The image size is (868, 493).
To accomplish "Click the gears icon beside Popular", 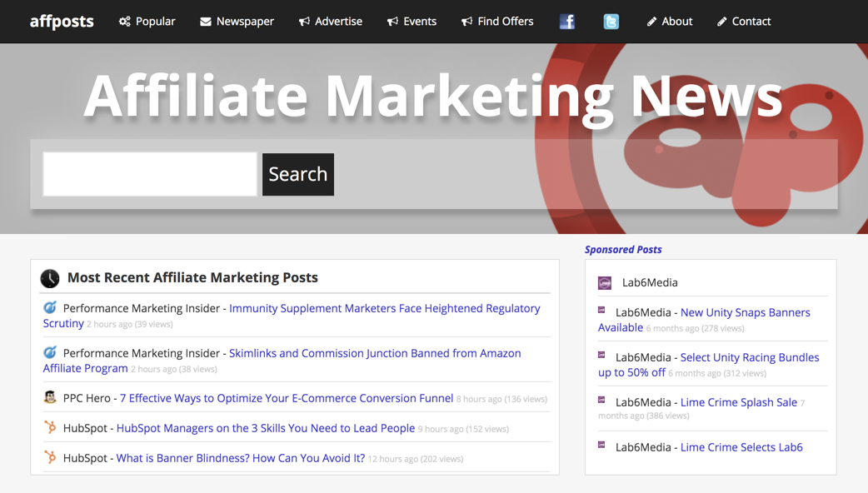I will [125, 22].
